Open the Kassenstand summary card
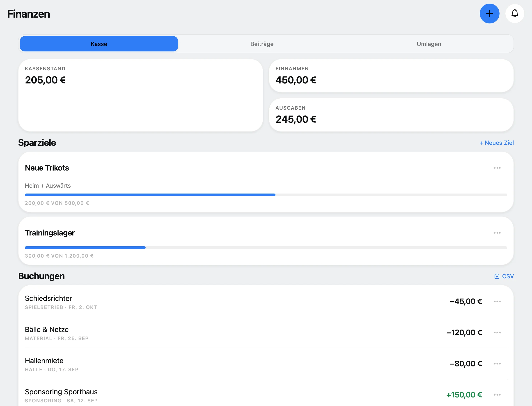This screenshot has height=406, width=532. coord(140,95)
